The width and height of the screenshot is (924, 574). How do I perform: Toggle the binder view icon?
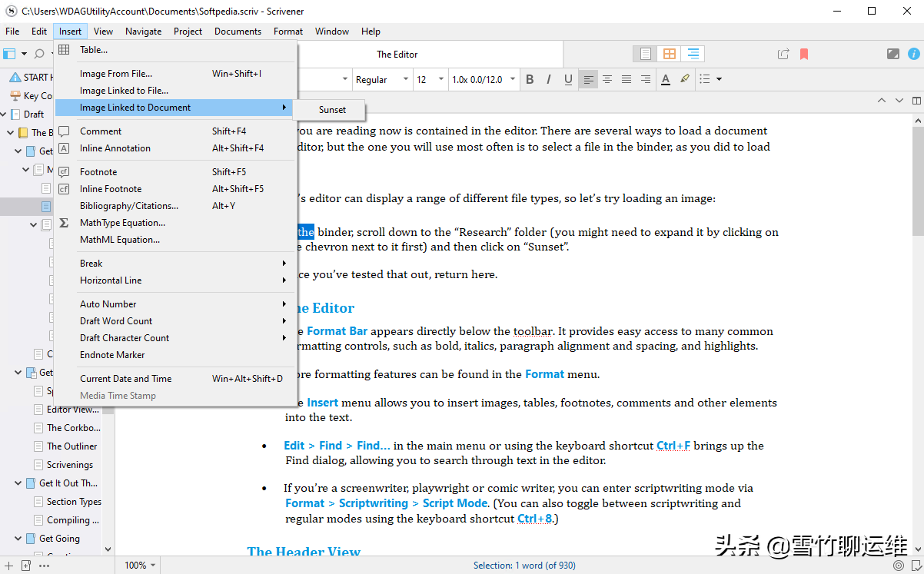point(9,54)
